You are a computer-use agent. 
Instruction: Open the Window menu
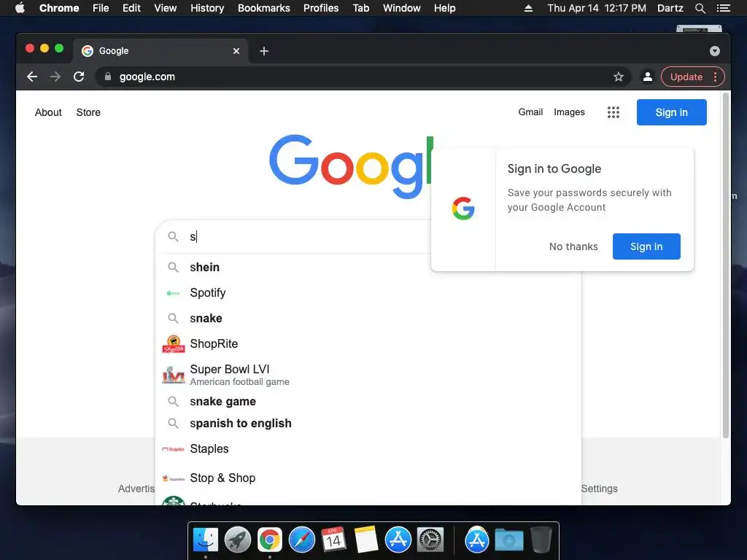coord(402,8)
